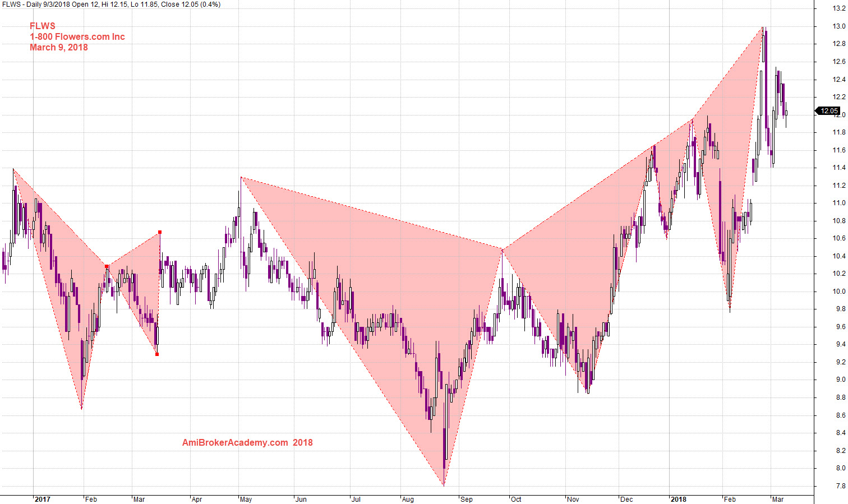Click the Jul month label on time axis
The height and width of the screenshot is (504, 848).
(356, 500)
